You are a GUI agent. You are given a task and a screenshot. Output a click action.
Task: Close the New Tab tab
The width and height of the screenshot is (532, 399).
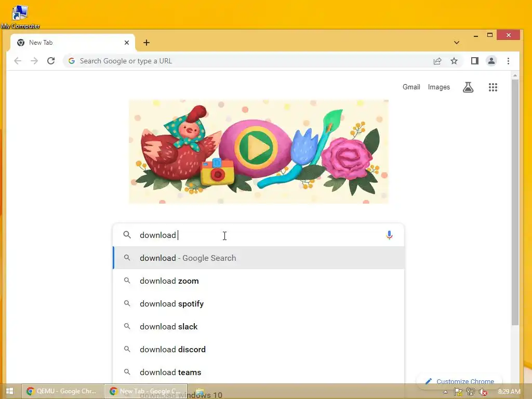(127, 43)
